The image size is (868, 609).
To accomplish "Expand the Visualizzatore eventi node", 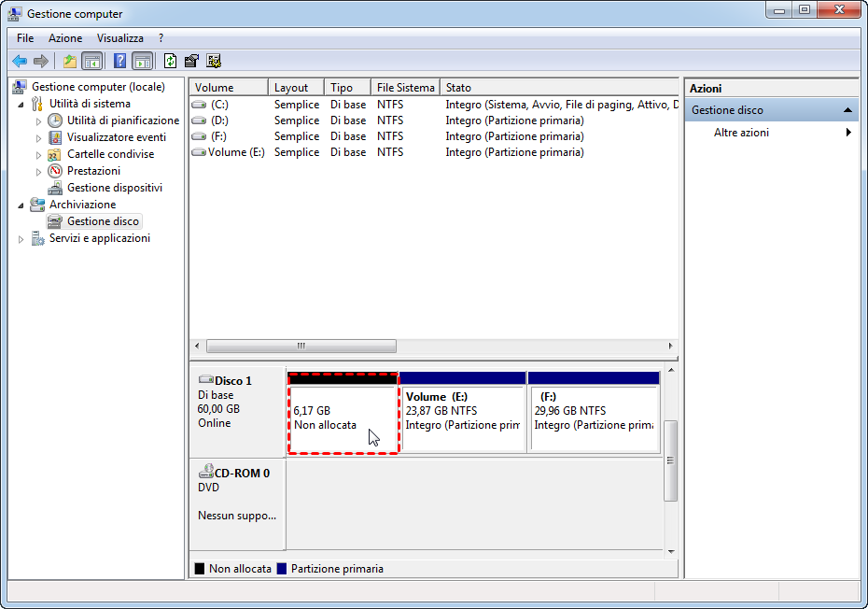I will (x=38, y=138).
